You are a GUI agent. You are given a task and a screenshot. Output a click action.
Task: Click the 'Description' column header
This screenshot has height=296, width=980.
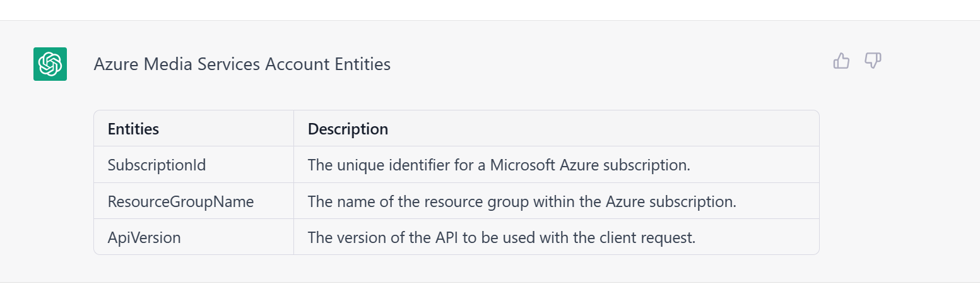click(x=348, y=129)
